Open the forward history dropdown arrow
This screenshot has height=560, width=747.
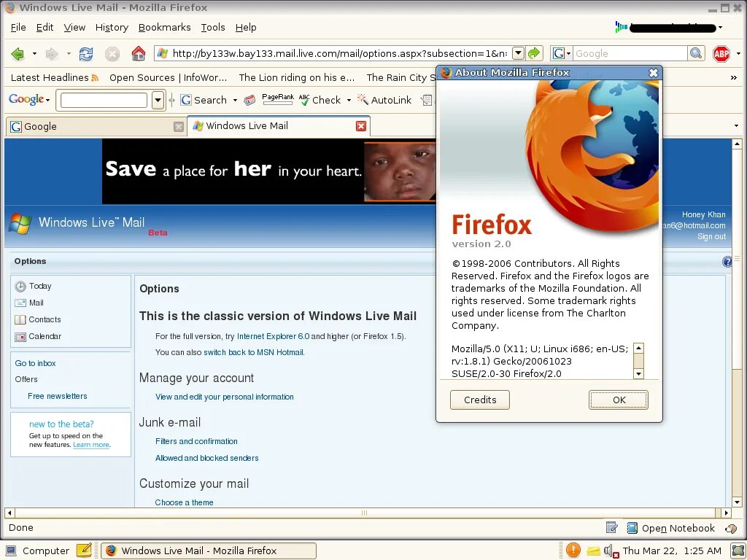tap(69, 53)
